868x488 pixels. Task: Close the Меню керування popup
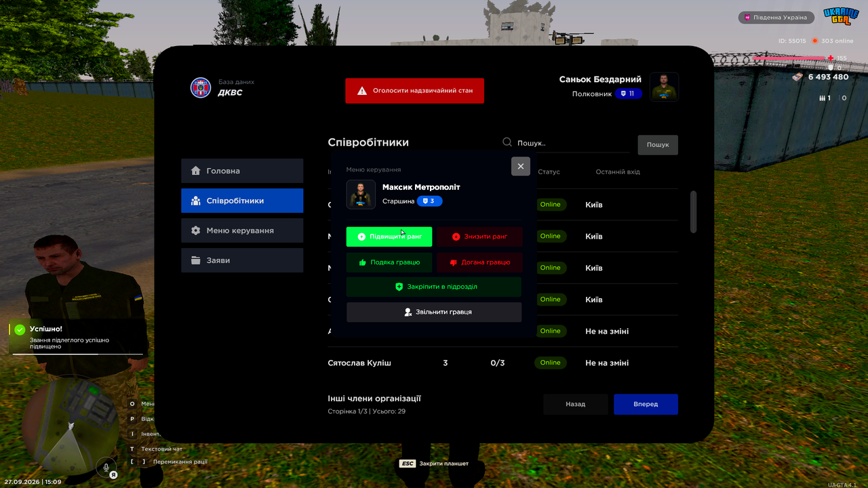point(521,166)
